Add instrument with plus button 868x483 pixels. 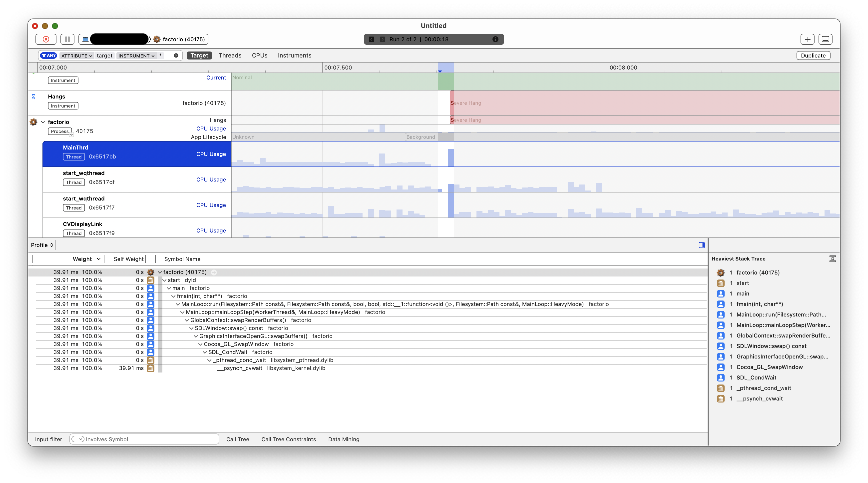point(807,39)
